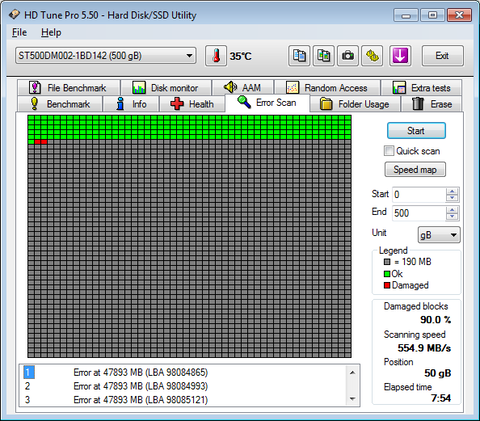Viewport: 480px width, 421px height.
Task: Switch to the Folder Usage tab
Action: [x=355, y=104]
